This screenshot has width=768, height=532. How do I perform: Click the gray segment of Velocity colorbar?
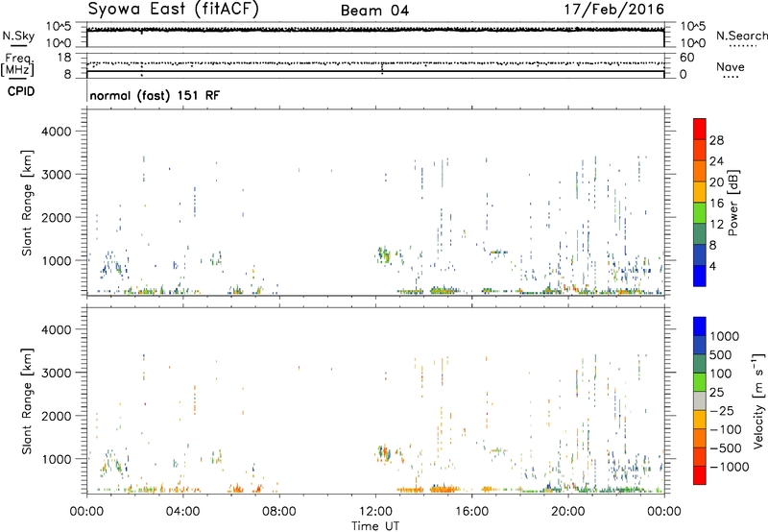click(x=700, y=400)
